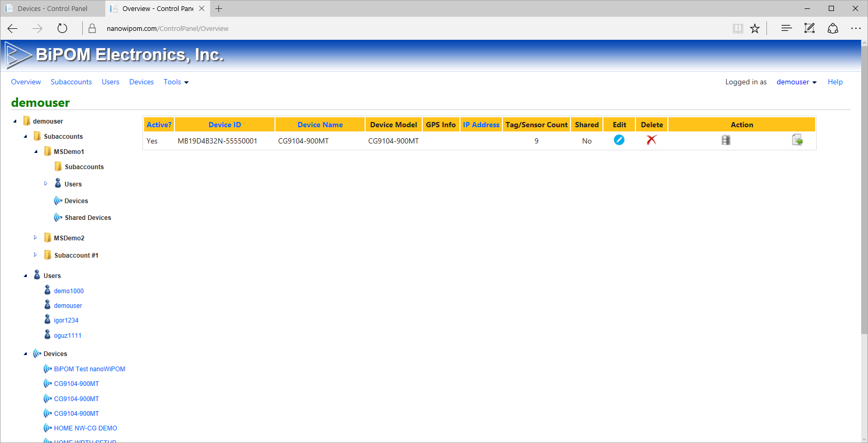
Task: Click the Device ID cell MB19D4B32N-55550001
Action: tap(217, 141)
